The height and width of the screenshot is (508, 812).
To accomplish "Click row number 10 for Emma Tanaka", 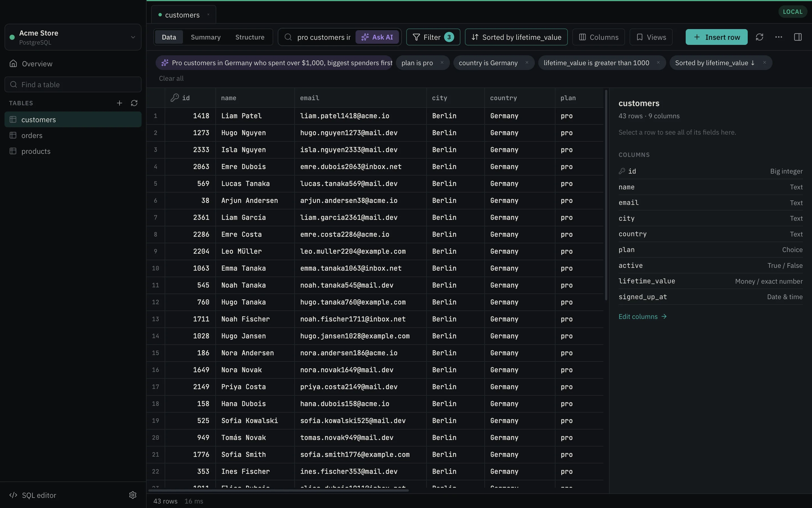I will [155, 268].
